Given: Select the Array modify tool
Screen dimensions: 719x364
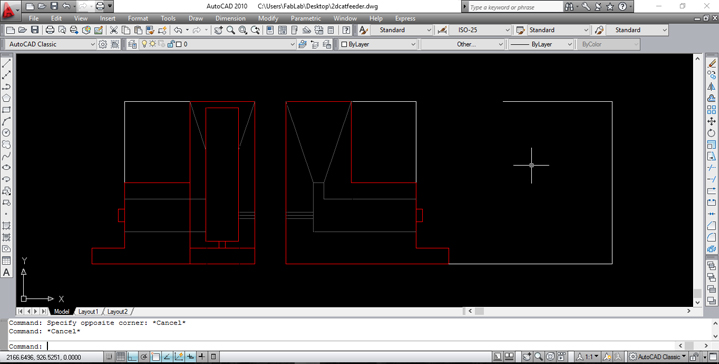Looking at the screenshot, I should tap(711, 110).
